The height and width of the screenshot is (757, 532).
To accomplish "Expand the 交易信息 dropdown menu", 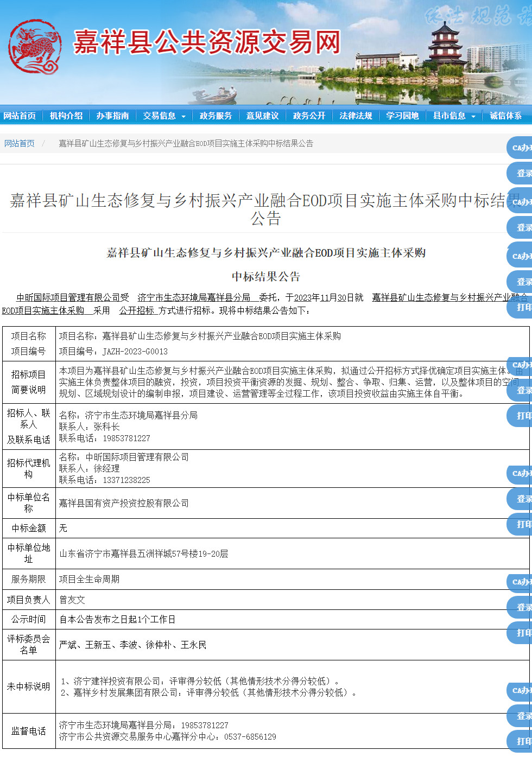I will (164, 116).
